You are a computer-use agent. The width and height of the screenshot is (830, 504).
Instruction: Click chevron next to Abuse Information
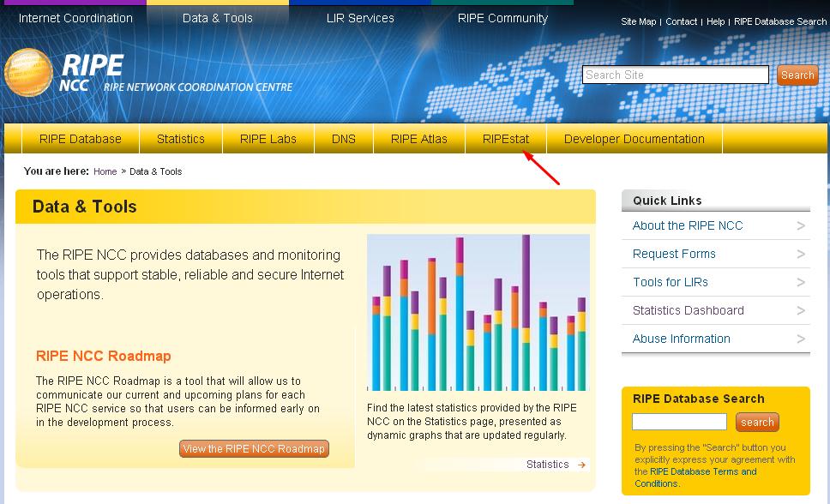click(801, 339)
